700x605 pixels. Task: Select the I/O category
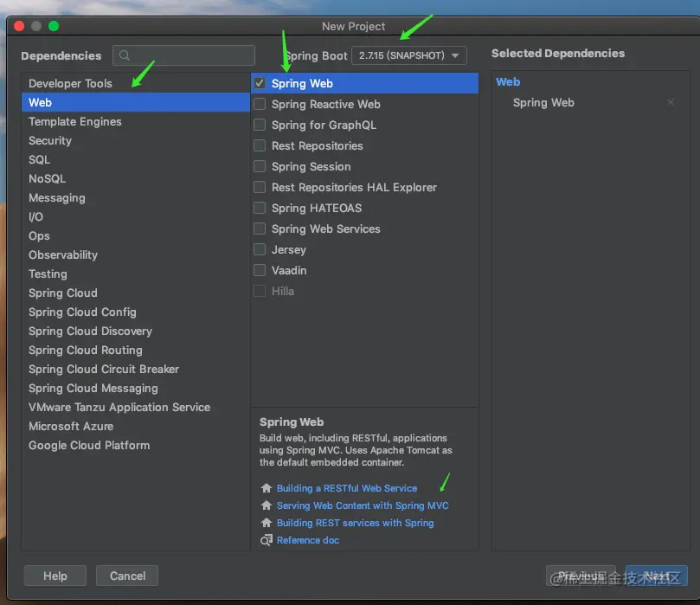136,216
